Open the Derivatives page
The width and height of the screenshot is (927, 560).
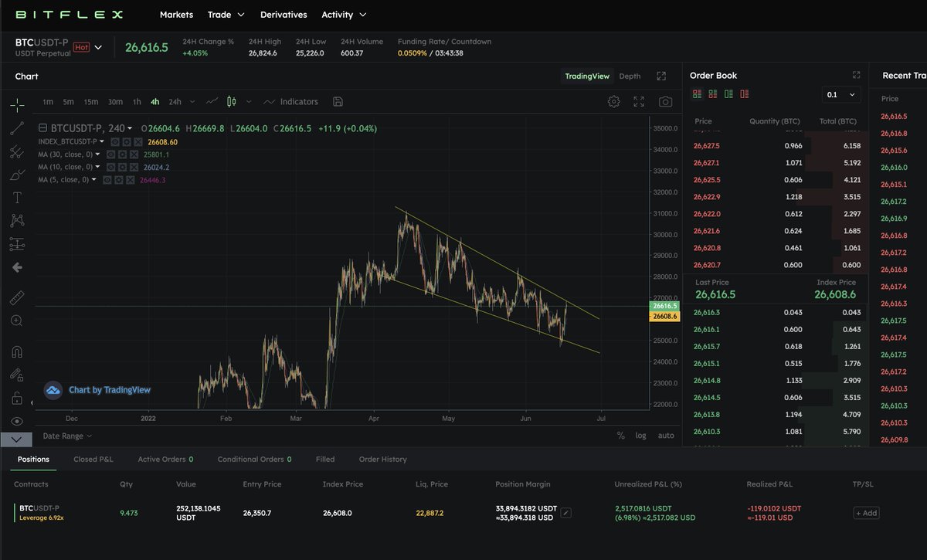click(x=284, y=15)
